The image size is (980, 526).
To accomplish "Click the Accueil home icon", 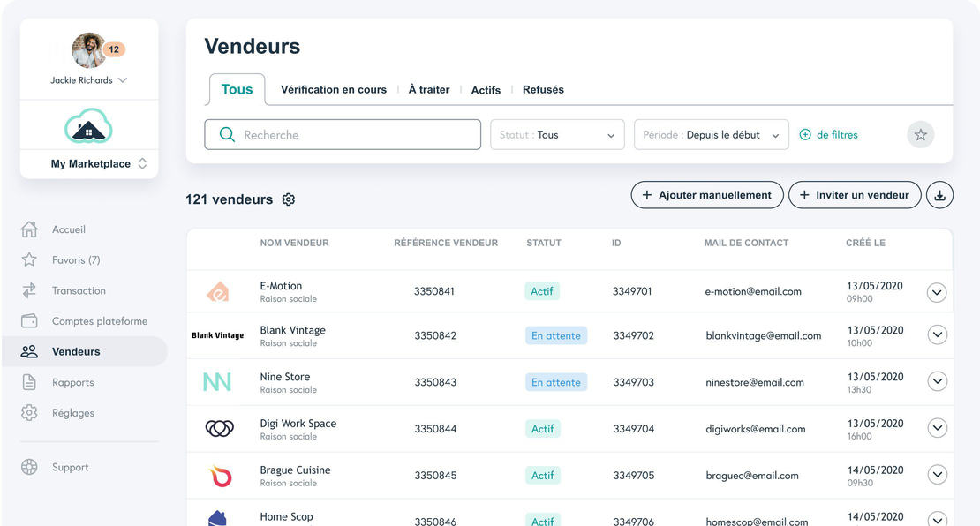I will 29,229.
